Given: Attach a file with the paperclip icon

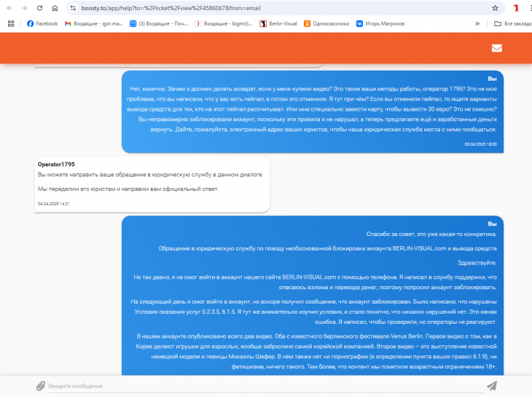Looking at the screenshot, I should coord(41,385).
